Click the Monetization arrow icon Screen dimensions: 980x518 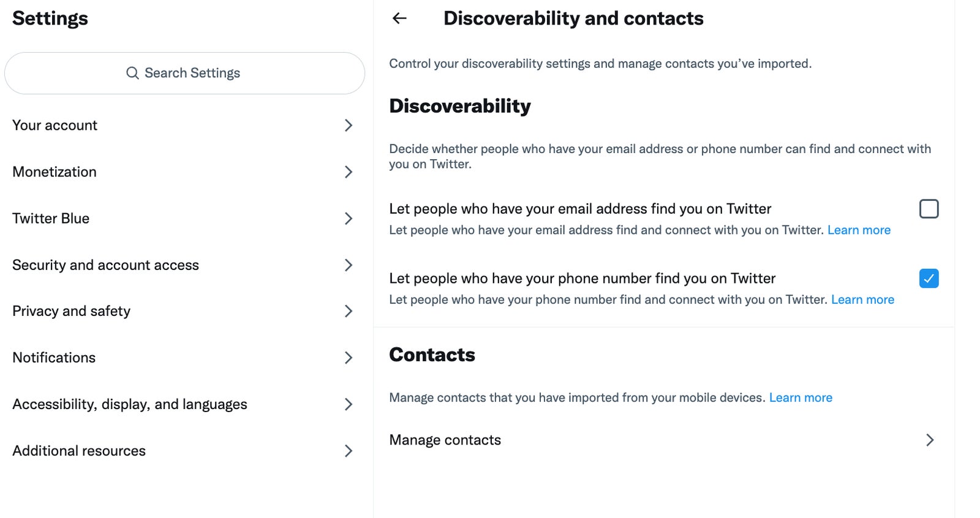(349, 172)
